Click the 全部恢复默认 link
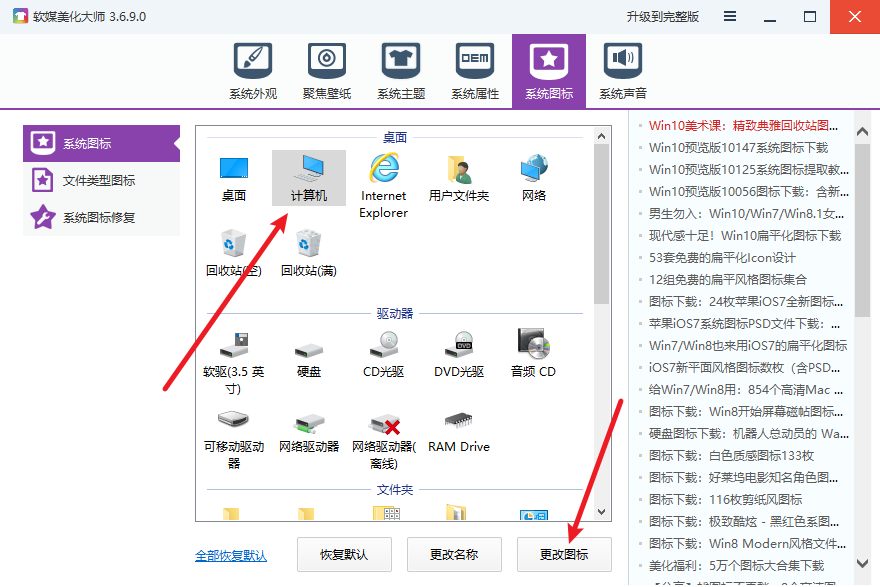The height and width of the screenshot is (587, 880). coord(231,555)
